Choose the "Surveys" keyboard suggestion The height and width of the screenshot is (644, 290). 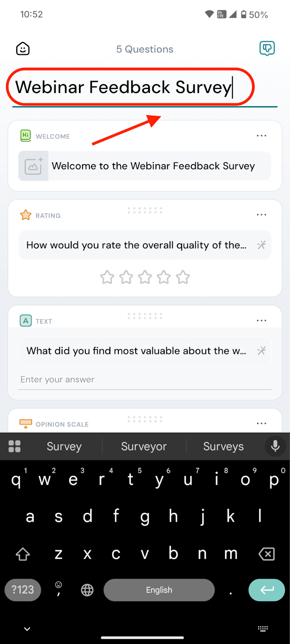pos(223,446)
